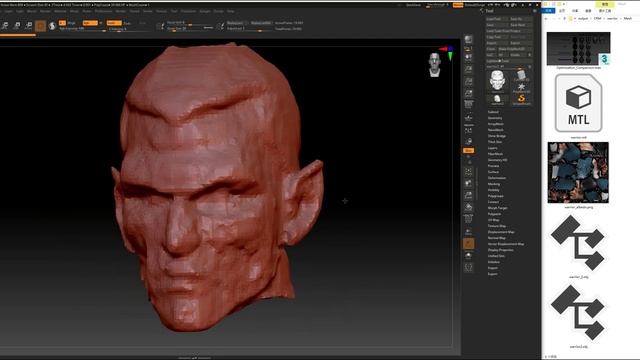Select the SimpleBrush tool icon

[x=521, y=99]
